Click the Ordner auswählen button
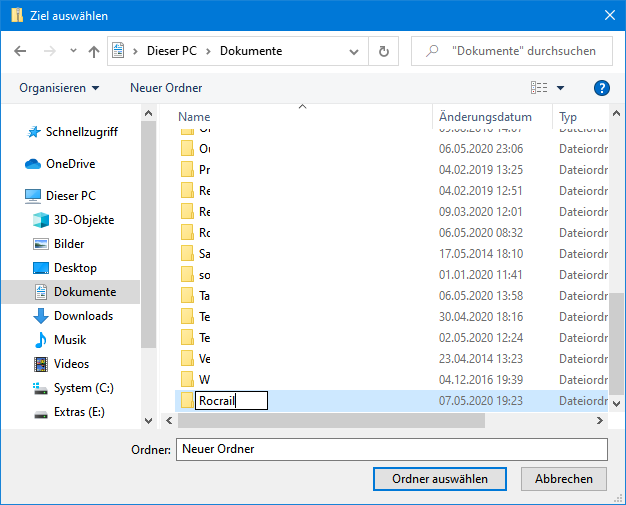Screen dimensions: 626x505 pyautogui.click(x=440, y=479)
